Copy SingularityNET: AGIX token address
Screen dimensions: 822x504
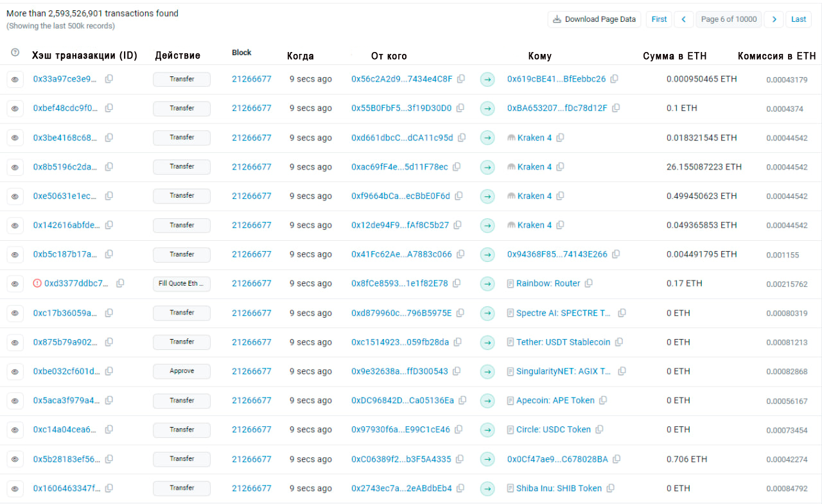click(x=622, y=371)
